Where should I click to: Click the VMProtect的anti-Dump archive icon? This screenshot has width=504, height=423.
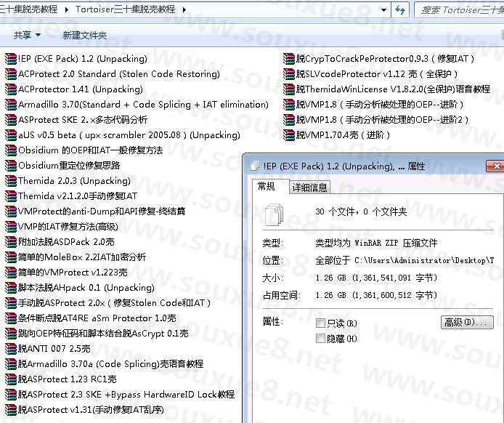tap(11, 211)
